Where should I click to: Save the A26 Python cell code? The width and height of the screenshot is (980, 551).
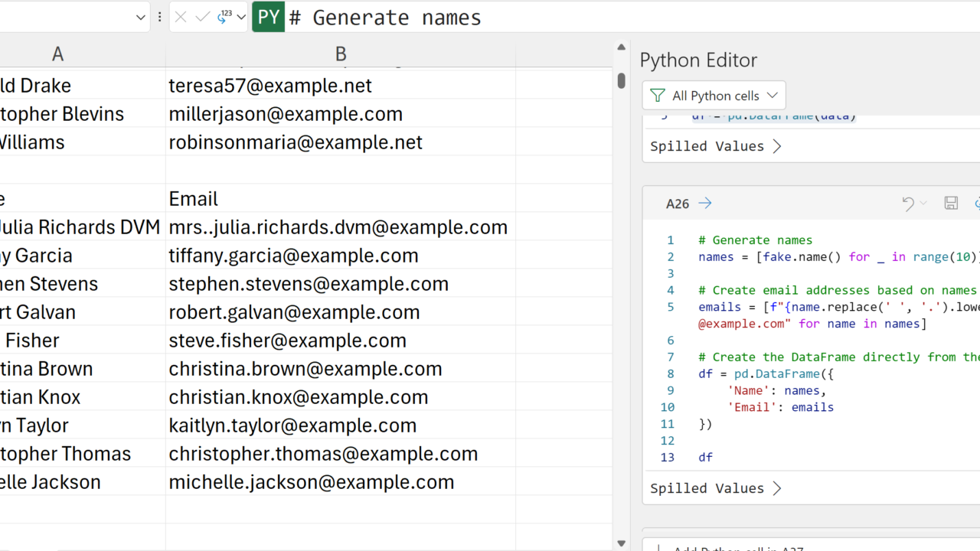[x=951, y=203]
